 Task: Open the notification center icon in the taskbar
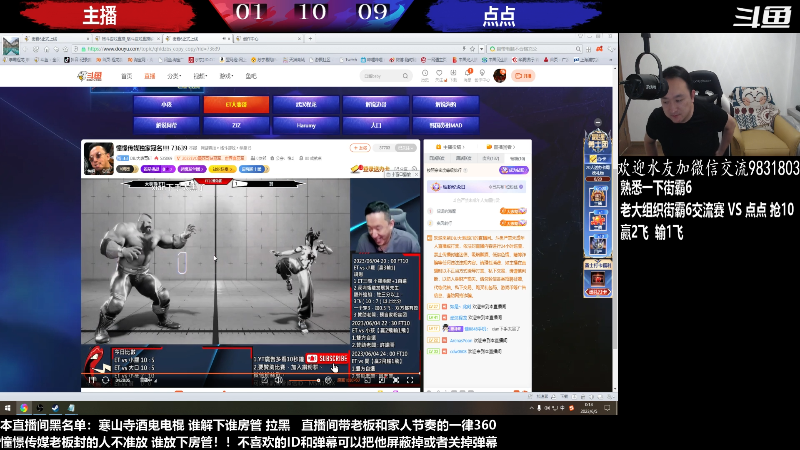[x=607, y=408]
